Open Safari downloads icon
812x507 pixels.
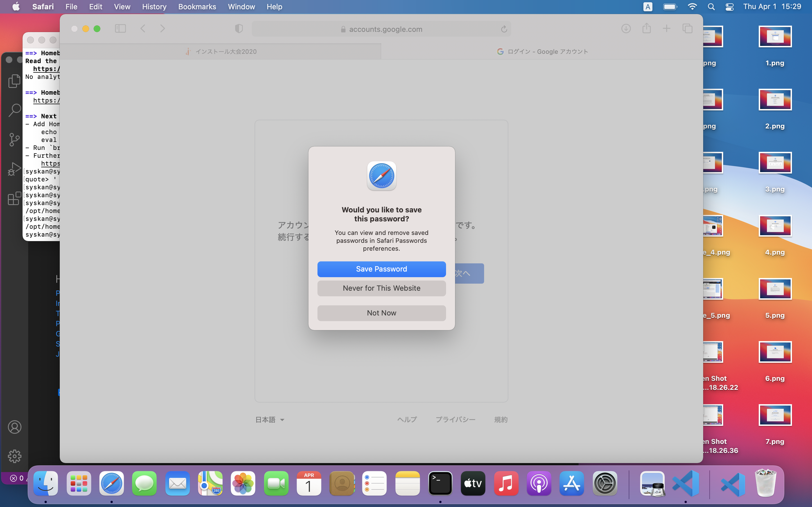(x=626, y=29)
